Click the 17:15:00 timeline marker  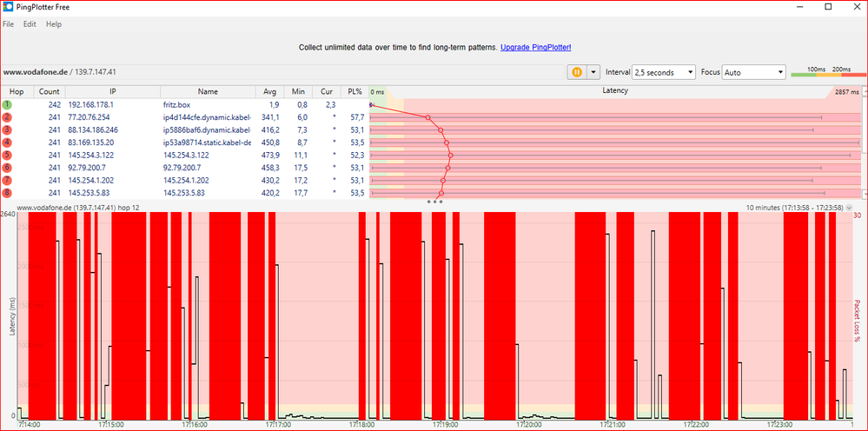point(109,425)
